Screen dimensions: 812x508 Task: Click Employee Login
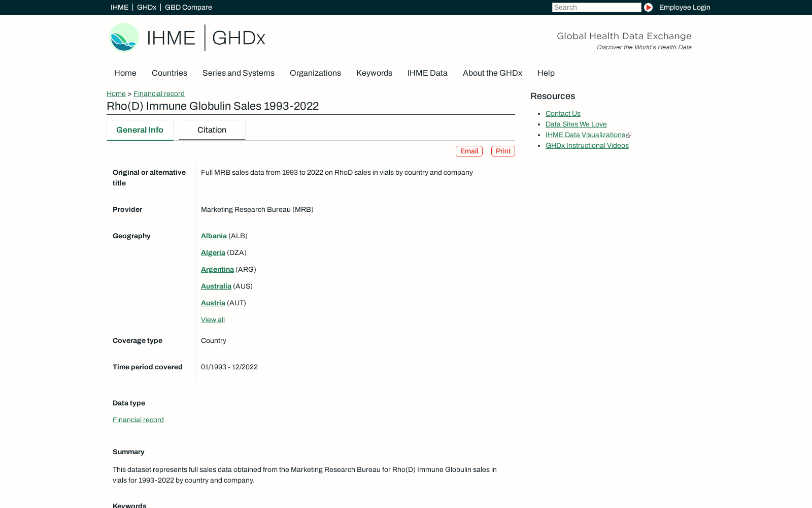click(685, 8)
